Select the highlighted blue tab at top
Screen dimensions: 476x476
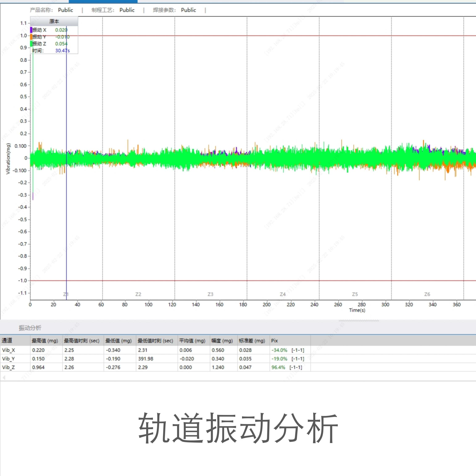103,1
